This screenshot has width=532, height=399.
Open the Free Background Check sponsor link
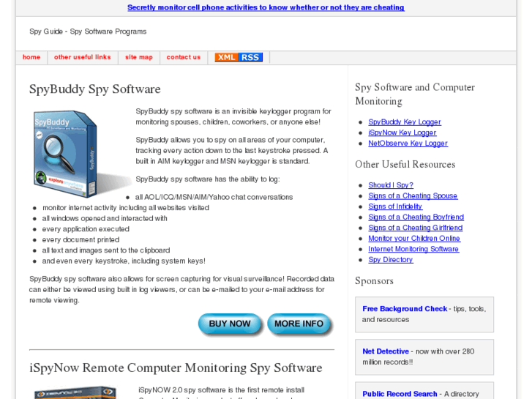point(405,309)
